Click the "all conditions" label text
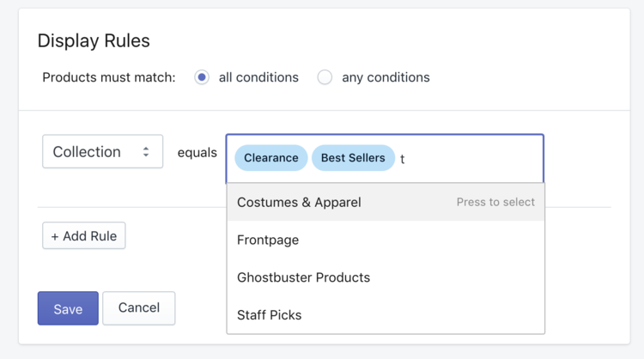 pos(258,77)
